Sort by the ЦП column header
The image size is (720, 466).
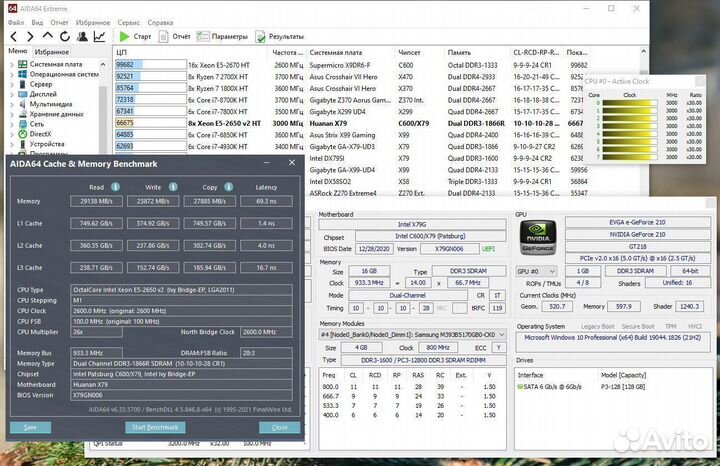pyautogui.click(x=191, y=52)
